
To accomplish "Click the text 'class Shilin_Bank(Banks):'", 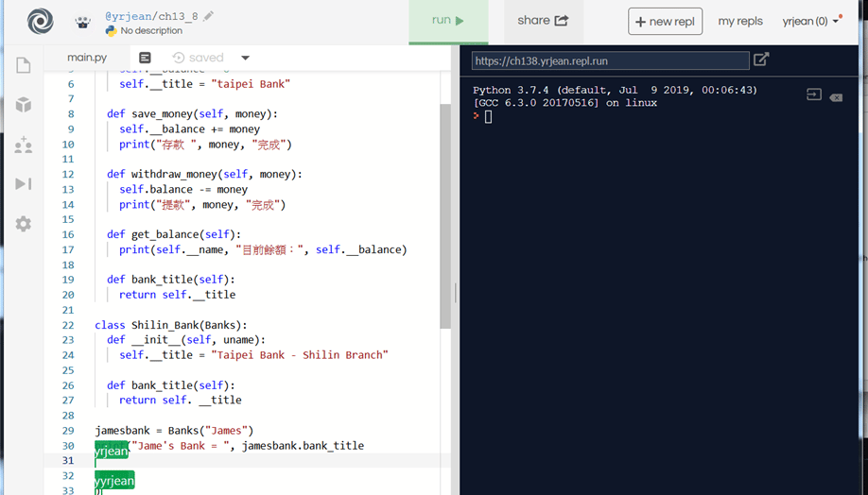I will click(x=171, y=325).
